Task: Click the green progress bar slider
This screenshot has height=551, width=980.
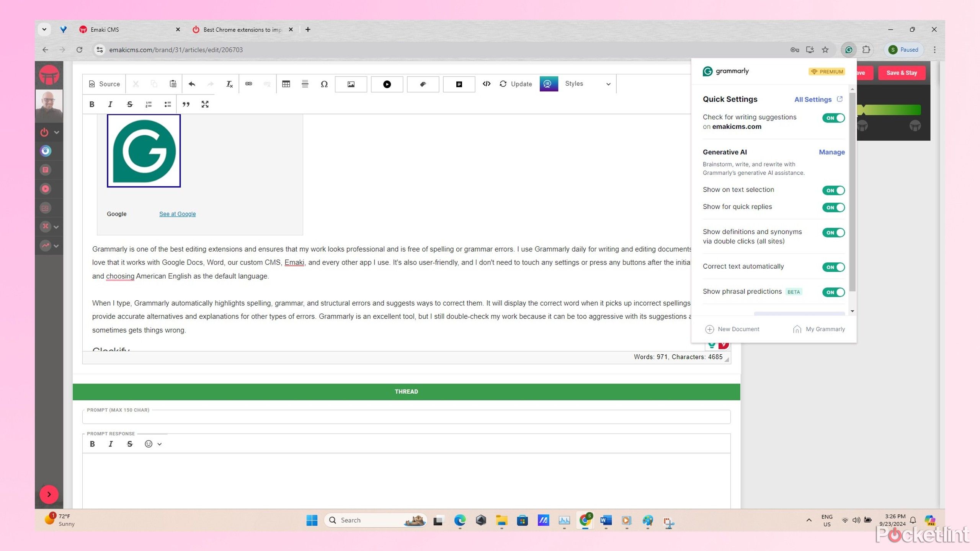Action: (889, 110)
